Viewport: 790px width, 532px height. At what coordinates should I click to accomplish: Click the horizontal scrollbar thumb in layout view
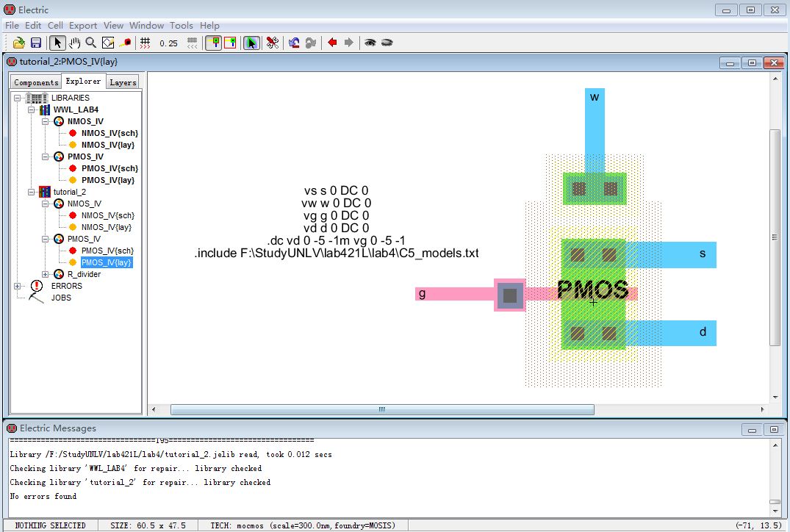(381, 409)
